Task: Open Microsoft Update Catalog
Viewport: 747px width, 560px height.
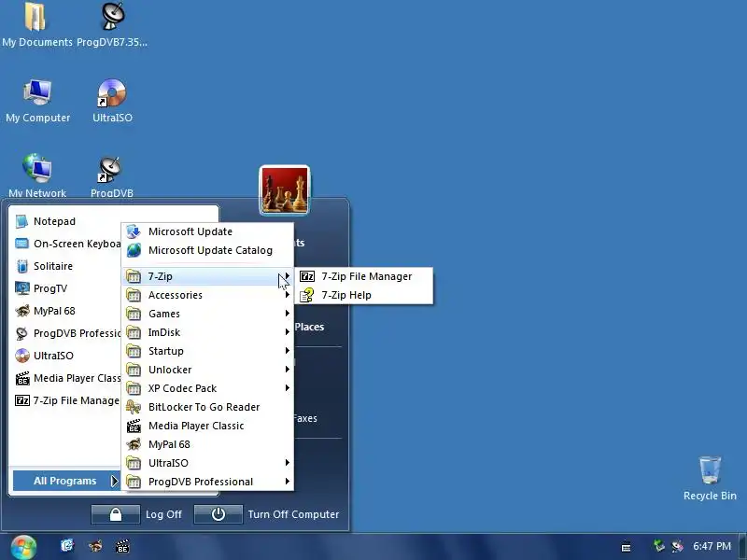Action: (207, 250)
